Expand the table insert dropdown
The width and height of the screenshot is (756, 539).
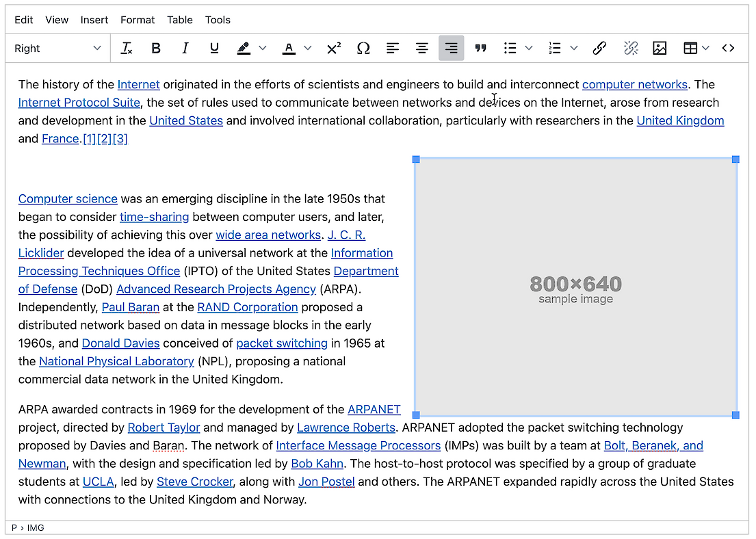point(705,49)
